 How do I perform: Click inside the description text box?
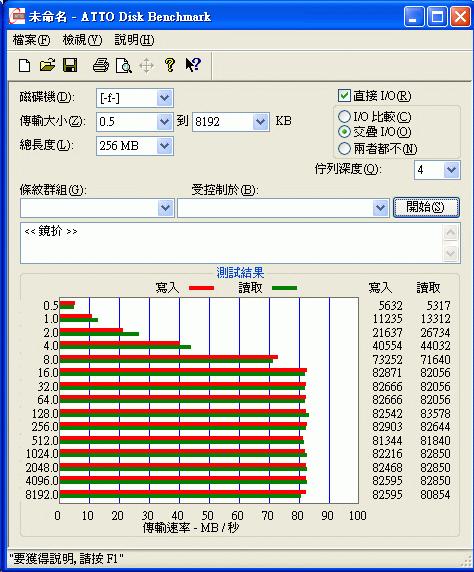point(231,243)
